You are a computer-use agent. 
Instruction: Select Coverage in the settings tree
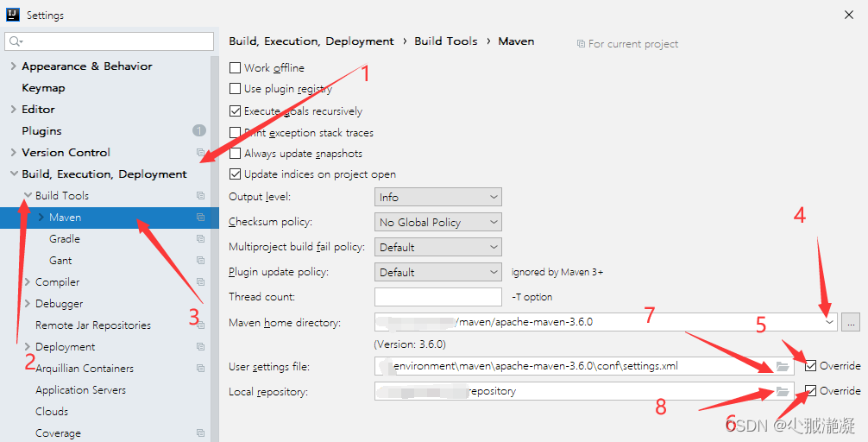[x=58, y=433]
